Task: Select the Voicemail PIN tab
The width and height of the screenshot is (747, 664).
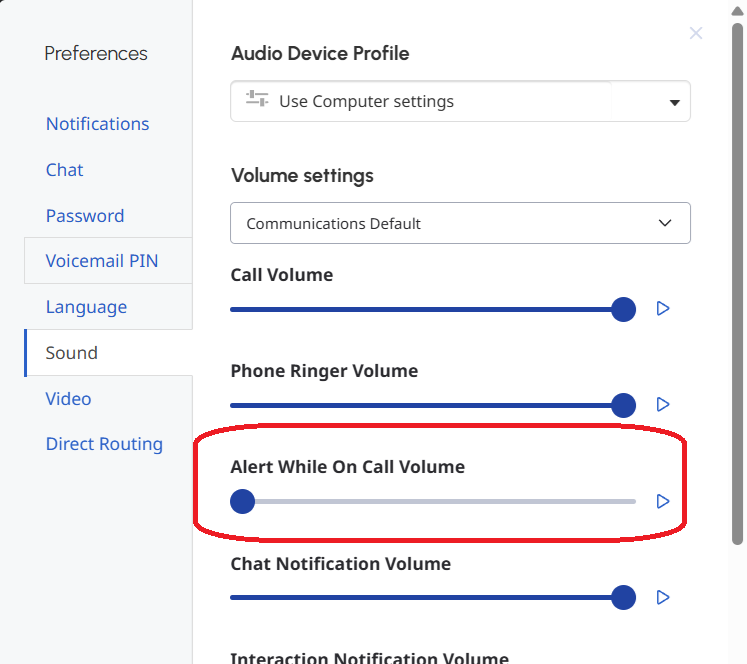Action: [x=102, y=261]
